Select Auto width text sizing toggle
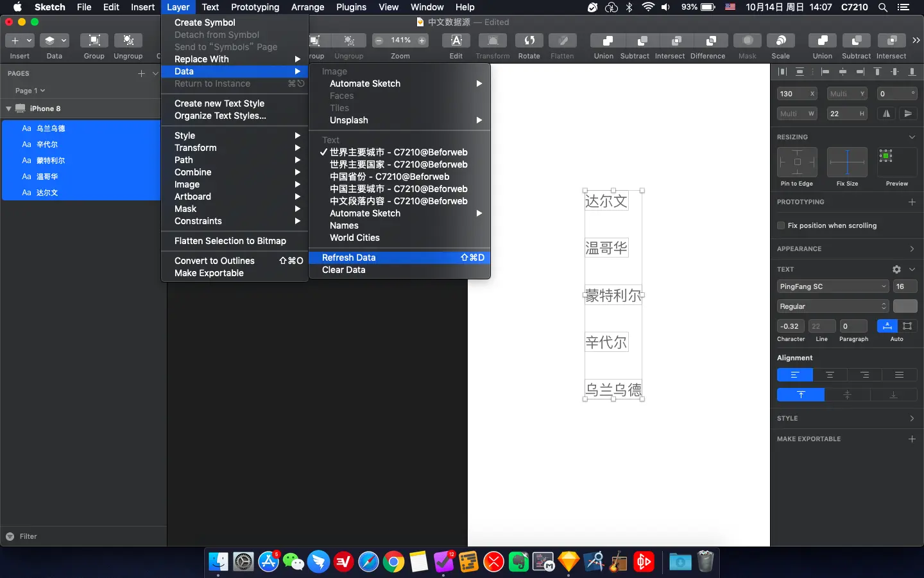 point(887,326)
